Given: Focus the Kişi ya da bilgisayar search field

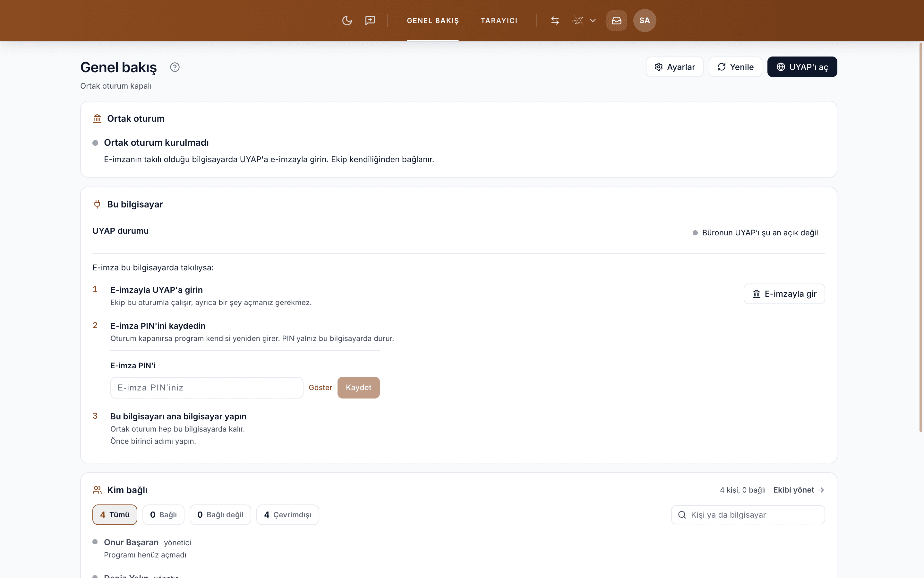Looking at the screenshot, I should (x=748, y=514).
